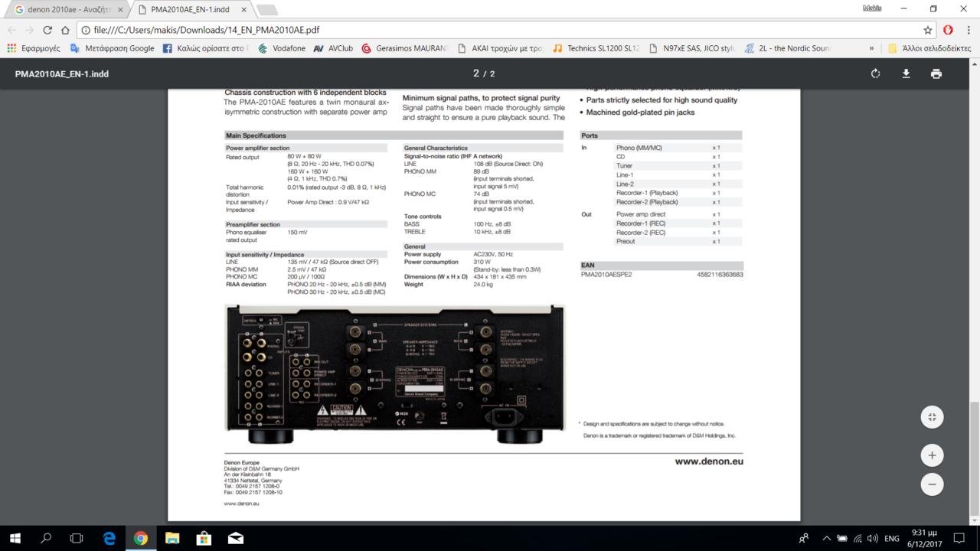Open the Εφαρμογές apps bookmark

click(33, 48)
